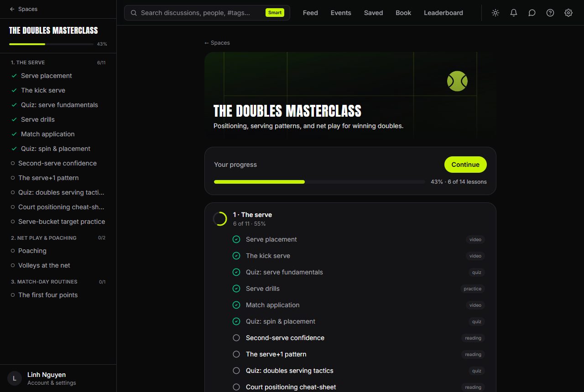Click empty circle for The serve+1 pattern in main list

click(x=236, y=354)
